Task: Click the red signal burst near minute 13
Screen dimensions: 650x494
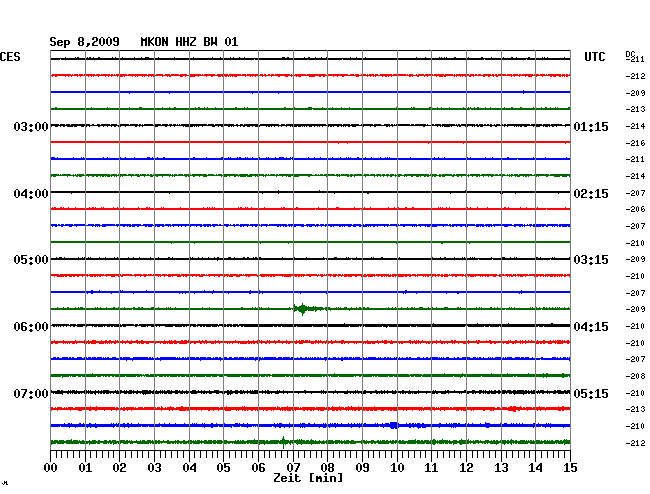Action: pyautogui.click(x=514, y=409)
